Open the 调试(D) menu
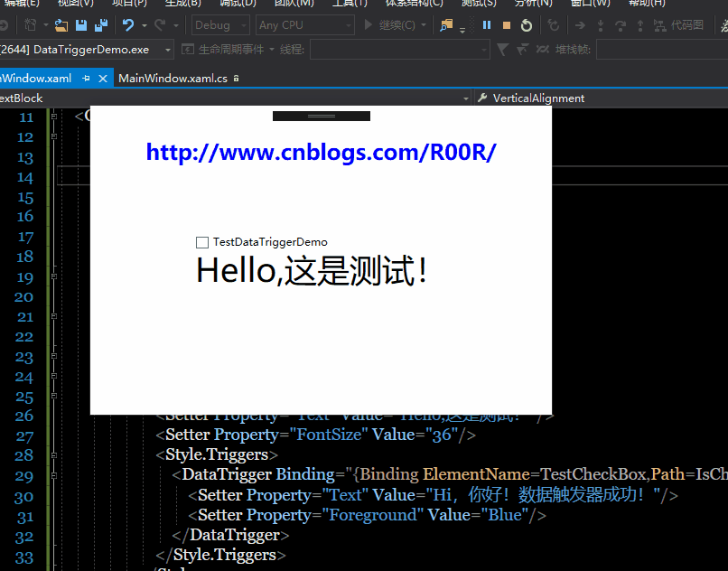728x571 pixels. (x=237, y=5)
